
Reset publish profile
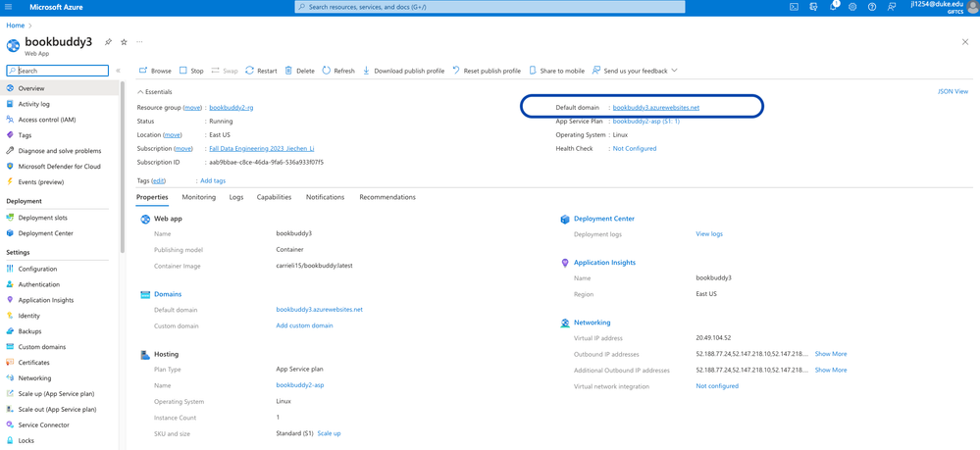pyautogui.click(x=487, y=71)
